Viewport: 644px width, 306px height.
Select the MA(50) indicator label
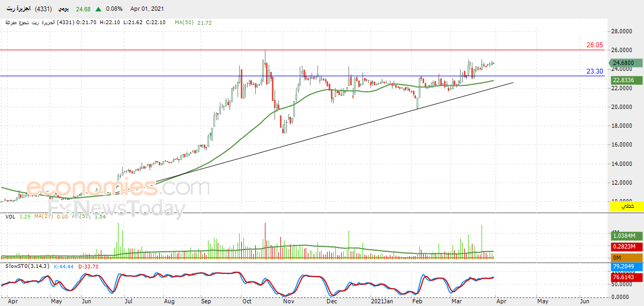pyautogui.click(x=184, y=23)
